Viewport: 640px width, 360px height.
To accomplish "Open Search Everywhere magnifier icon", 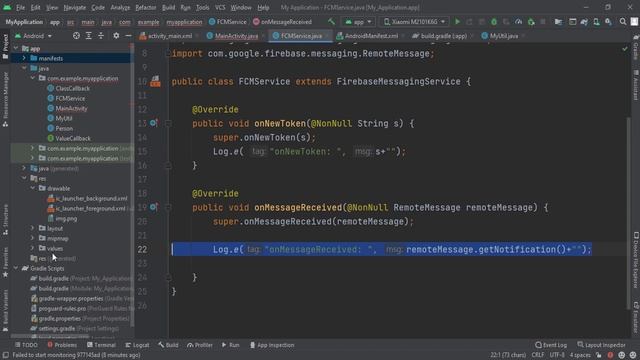I will 622,22.
